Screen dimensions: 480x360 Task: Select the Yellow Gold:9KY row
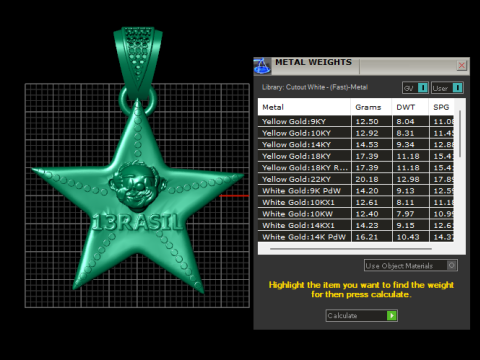coord(356,121)
